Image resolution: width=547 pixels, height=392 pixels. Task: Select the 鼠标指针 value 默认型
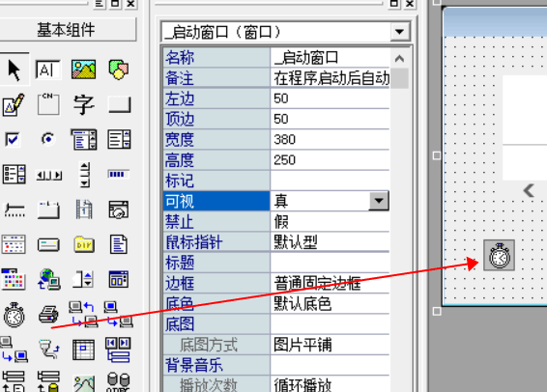click(330, 242)
